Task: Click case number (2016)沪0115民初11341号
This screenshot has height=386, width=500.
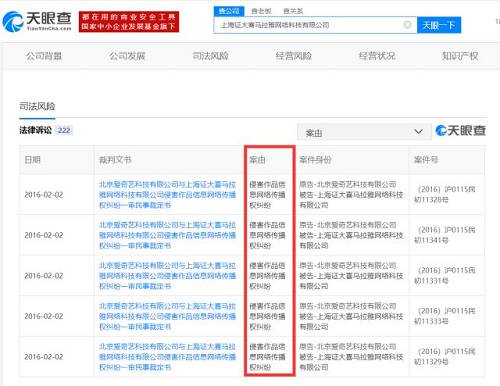Action: [445, 235]
